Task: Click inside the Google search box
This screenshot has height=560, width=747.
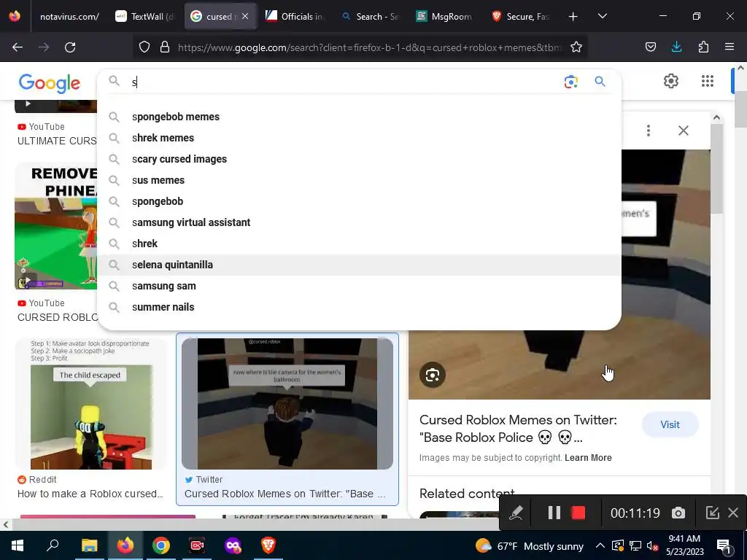Action: point(343,82)
